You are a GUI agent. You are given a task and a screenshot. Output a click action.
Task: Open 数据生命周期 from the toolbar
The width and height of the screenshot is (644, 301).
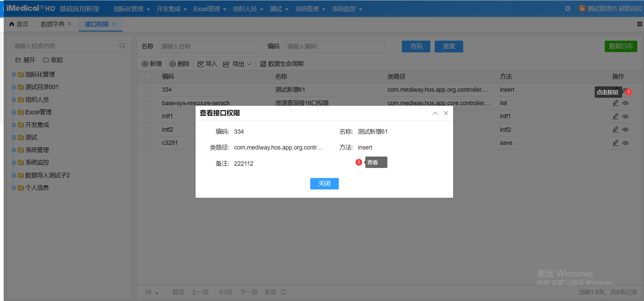282,64
